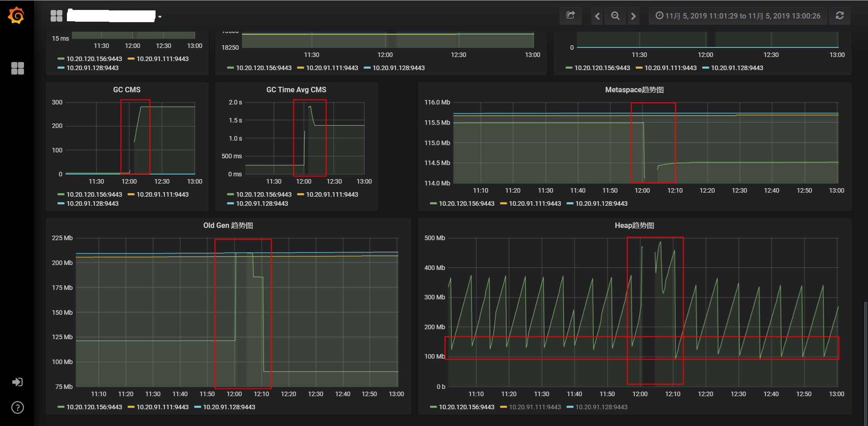This screenshot has height=426, width=868.
Task: Click the sign in icon in the sidebar
Action: (17, 382)
